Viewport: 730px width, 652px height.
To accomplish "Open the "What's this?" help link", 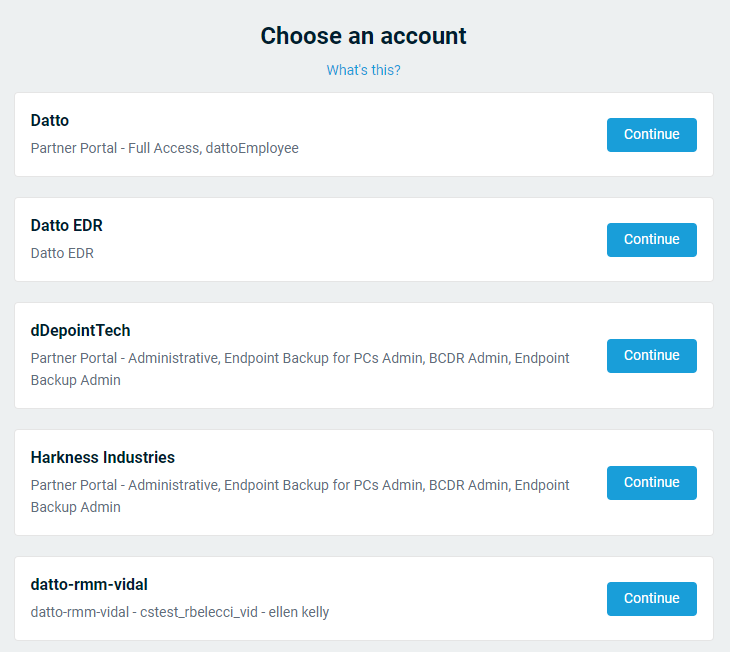I will click(x=363, y=70).
